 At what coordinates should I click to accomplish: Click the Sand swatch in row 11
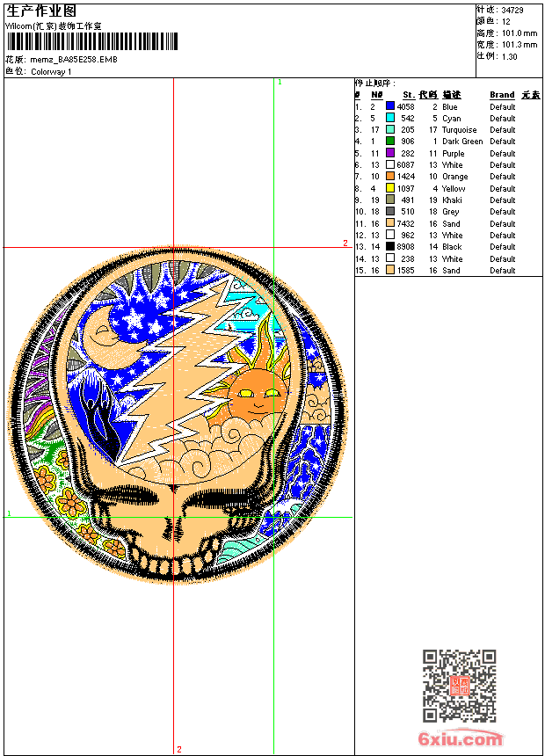click(x=390, y=223)
